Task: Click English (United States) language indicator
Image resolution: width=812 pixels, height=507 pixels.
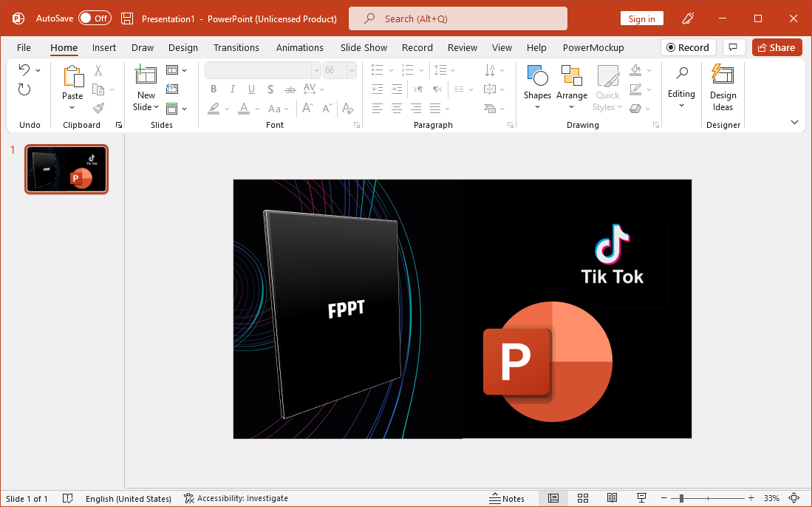Action: coord(129,499)
